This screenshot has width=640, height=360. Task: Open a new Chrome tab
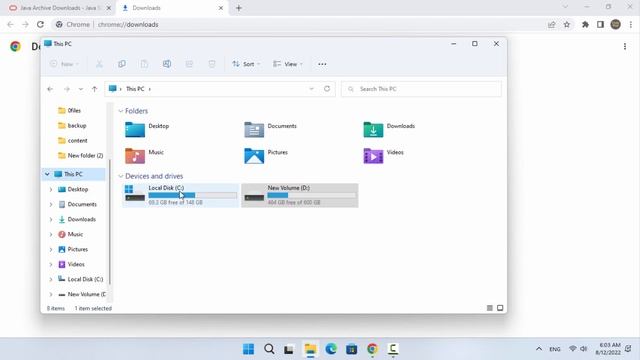239,8
